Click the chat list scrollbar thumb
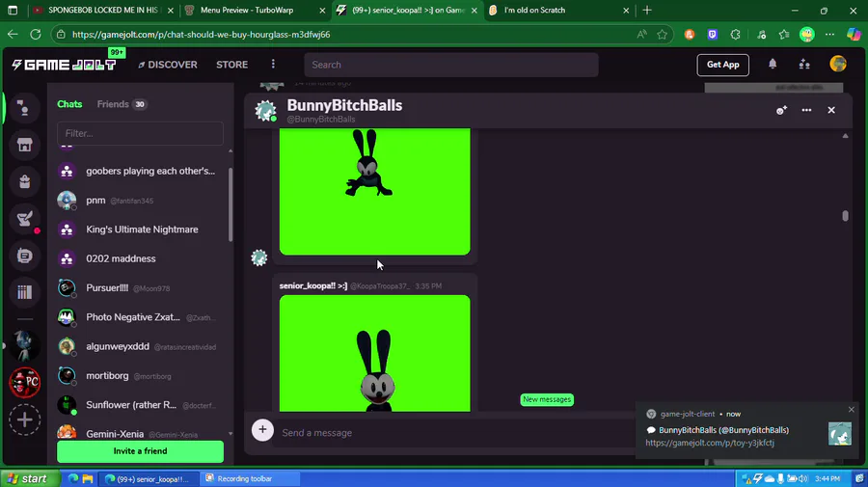 [x=231, y=204]
